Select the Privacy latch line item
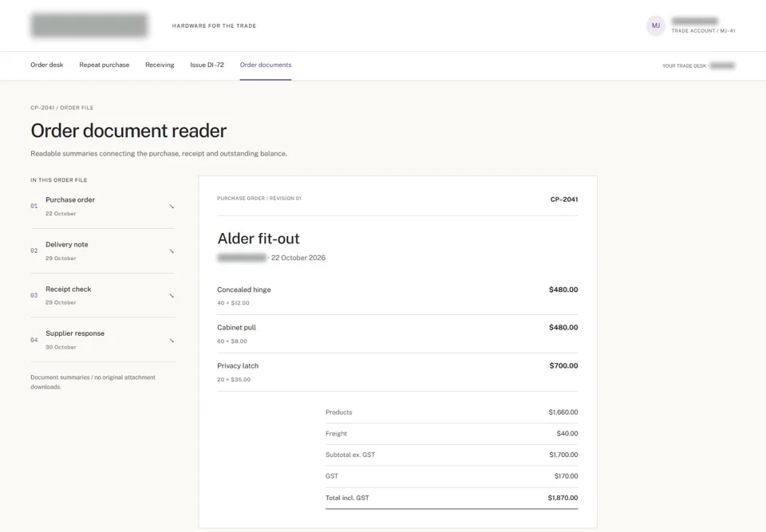This screenshot has height=532, width=766. pos(397,372)
